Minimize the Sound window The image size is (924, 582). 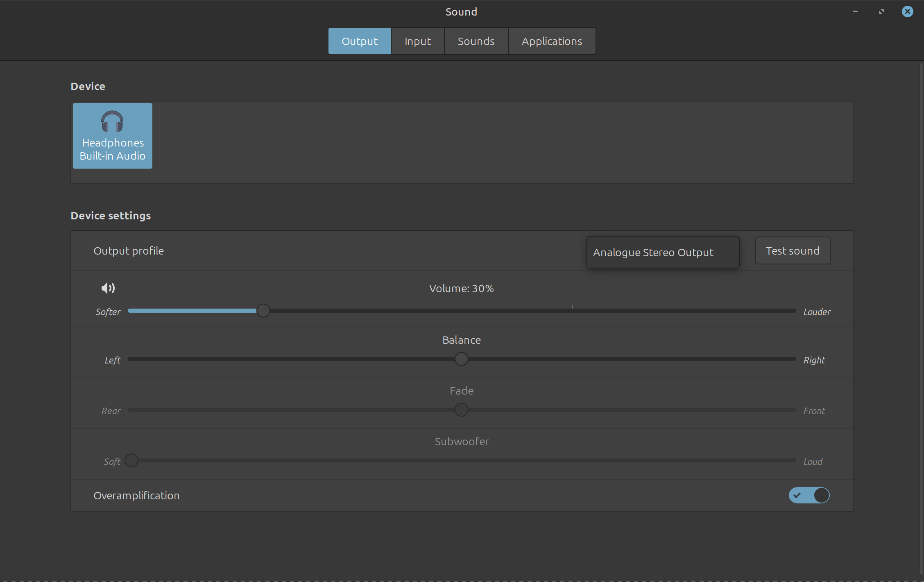[855, 11]
